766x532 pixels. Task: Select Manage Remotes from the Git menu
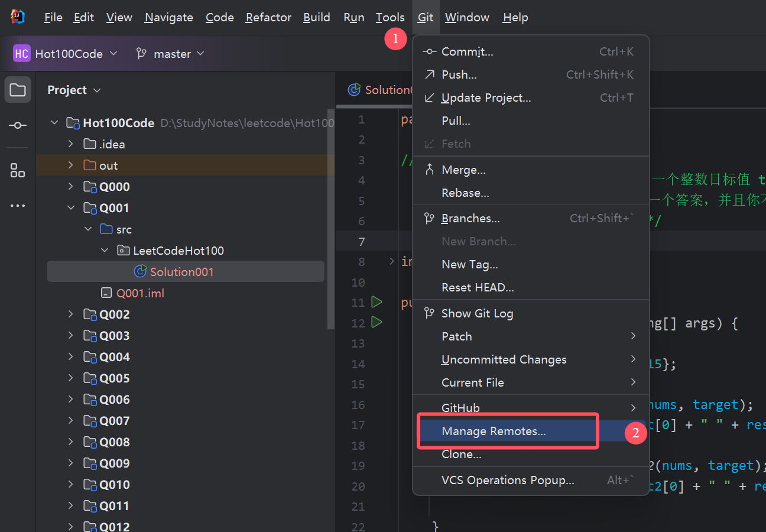[x=494, y=432]
